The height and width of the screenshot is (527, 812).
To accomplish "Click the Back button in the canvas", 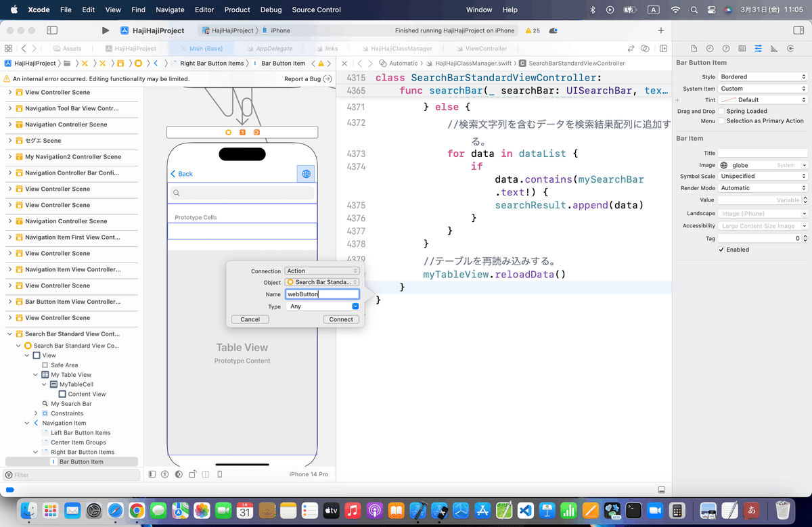I will (x=181, y=174).
